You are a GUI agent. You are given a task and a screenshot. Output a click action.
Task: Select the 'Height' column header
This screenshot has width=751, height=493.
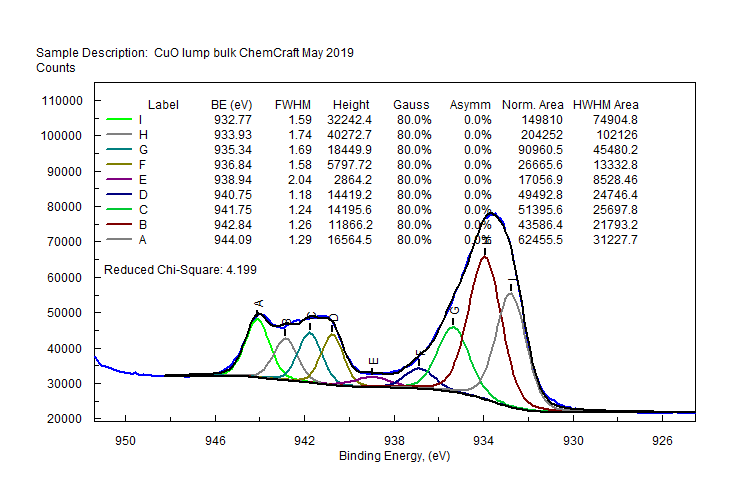[351, 105]
